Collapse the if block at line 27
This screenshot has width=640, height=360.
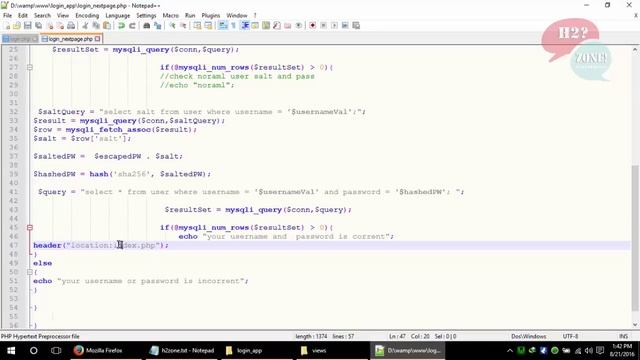click(x=30, y=67)
